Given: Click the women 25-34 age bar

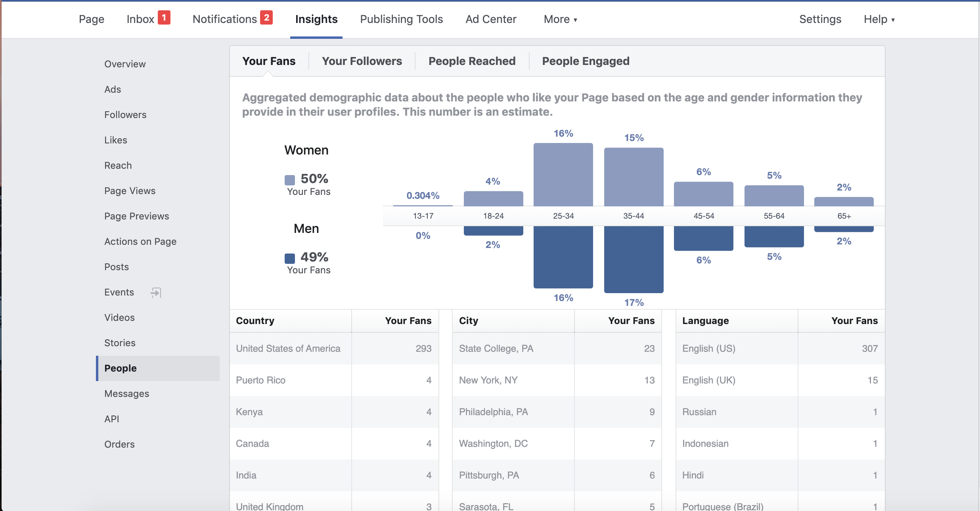Looking at the screenshot, I should pos(563,174).
